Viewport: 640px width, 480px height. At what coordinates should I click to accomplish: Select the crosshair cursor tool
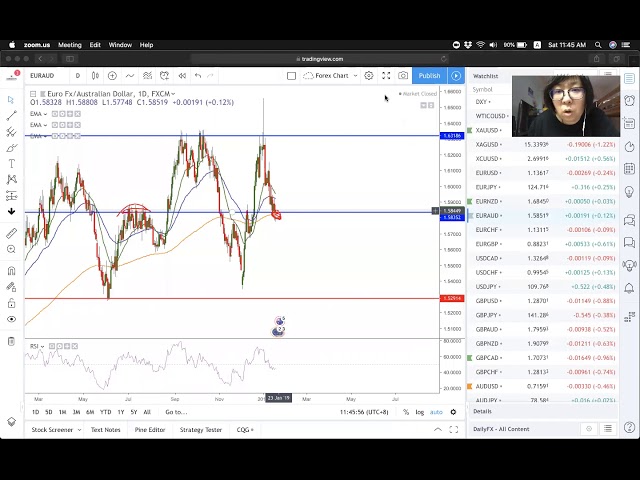pyautogui.click(x=11, y=100)
